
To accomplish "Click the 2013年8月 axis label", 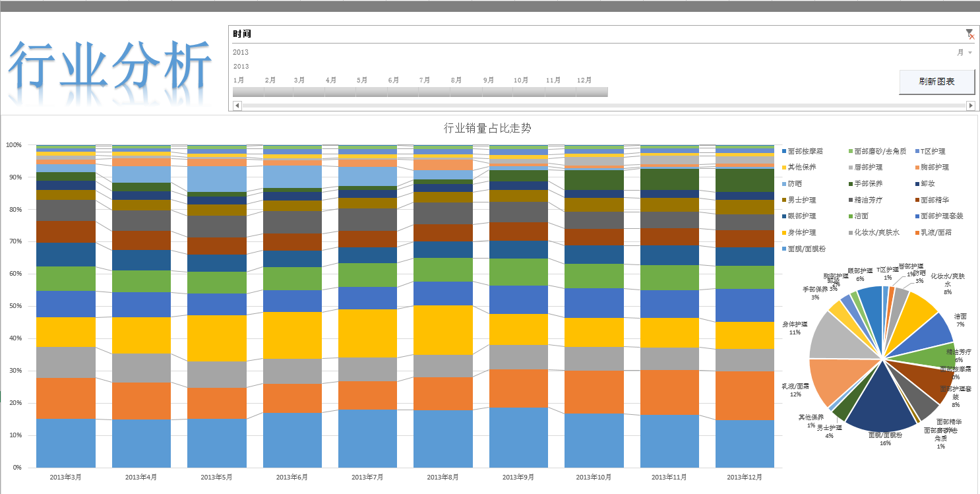I will 443,477.
